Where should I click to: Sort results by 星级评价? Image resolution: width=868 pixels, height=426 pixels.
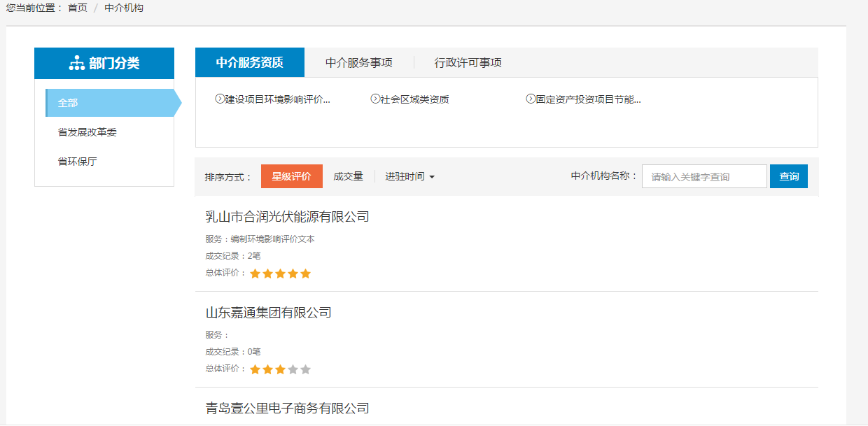tap(291, 177)
